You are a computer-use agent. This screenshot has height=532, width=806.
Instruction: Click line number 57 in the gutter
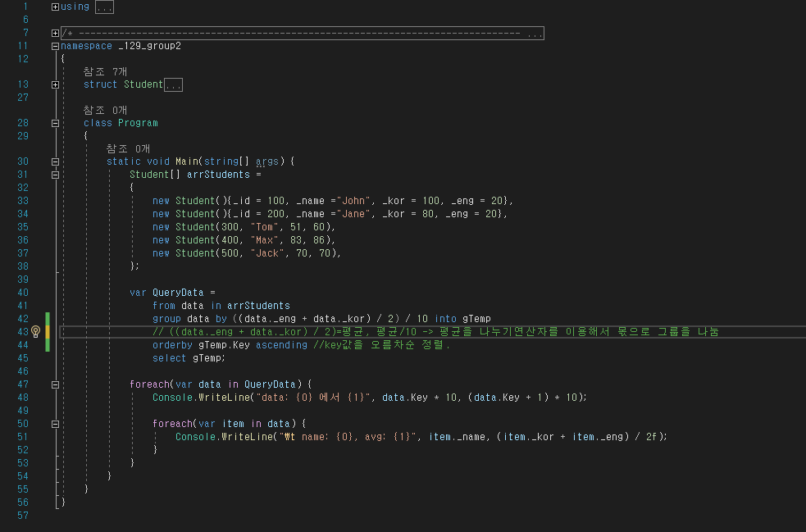23,516
